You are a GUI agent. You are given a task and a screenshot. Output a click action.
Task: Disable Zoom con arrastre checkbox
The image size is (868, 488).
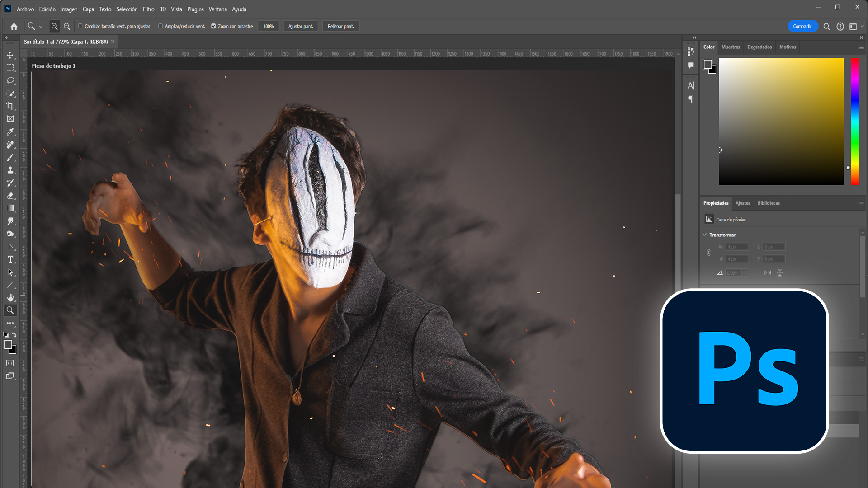coord(213,26)
